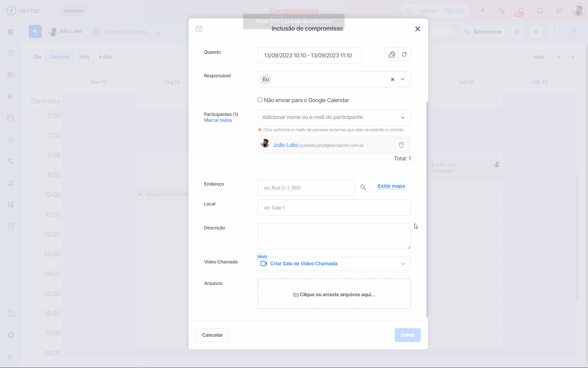Click the Descrição text area
The width and height of the screenshot is (588, 368).
pyautogui.click(x=334, y=236)
